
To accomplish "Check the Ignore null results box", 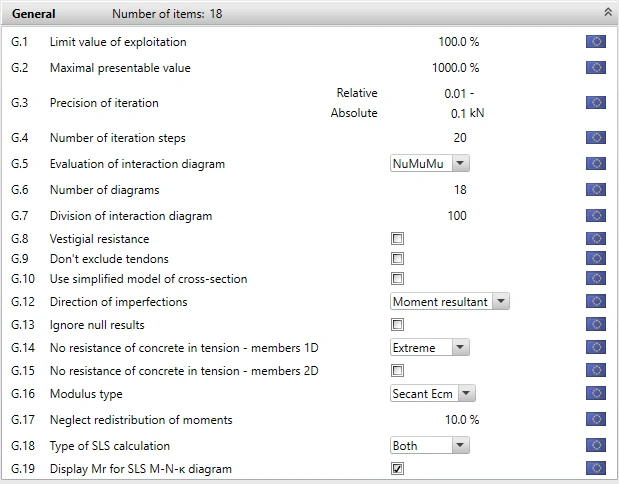I will 397,325.
